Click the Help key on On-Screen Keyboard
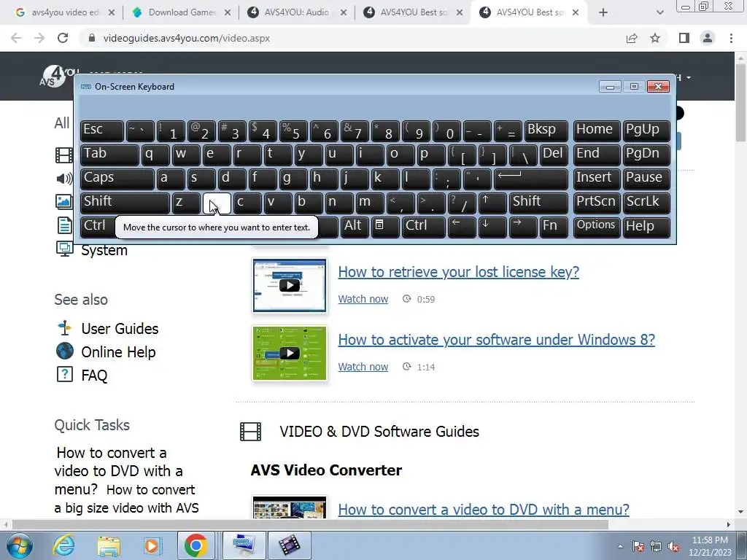 point(646,227)
